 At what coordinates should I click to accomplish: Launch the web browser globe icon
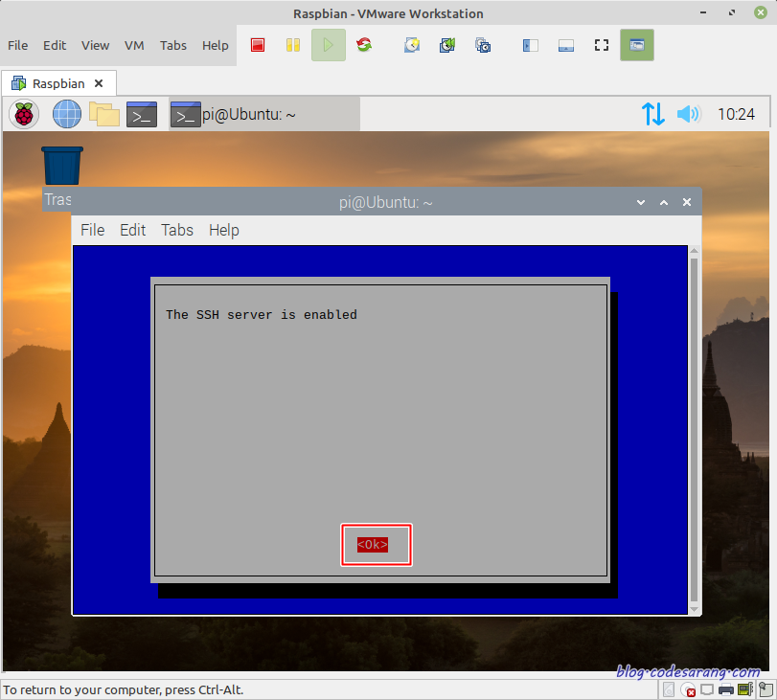point(67,114)
